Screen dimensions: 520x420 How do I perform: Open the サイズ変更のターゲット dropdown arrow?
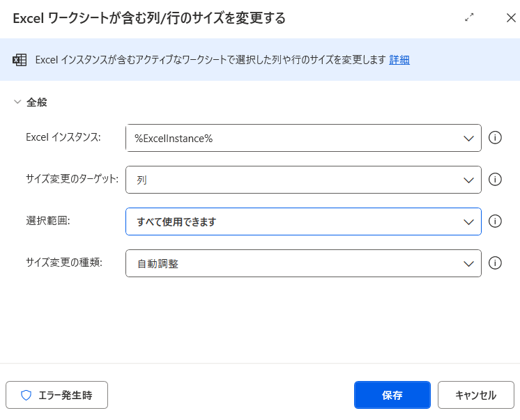[x=468, y=180]
